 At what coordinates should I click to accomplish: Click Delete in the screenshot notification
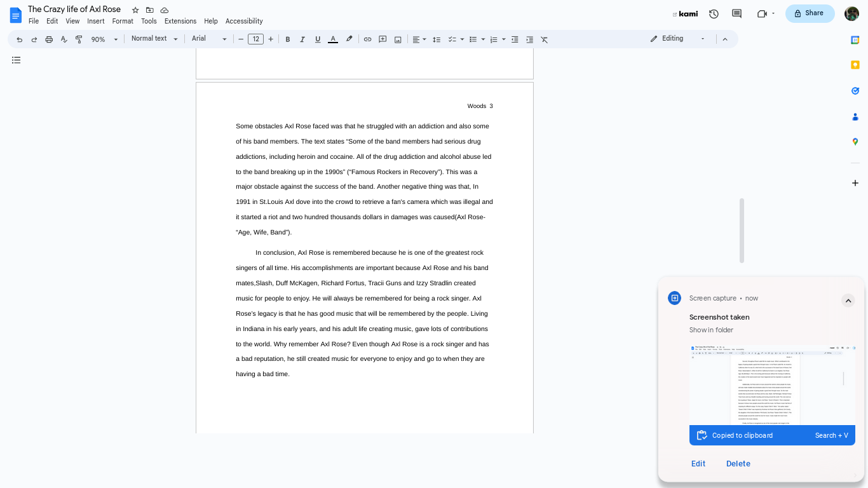pos(738,464)
